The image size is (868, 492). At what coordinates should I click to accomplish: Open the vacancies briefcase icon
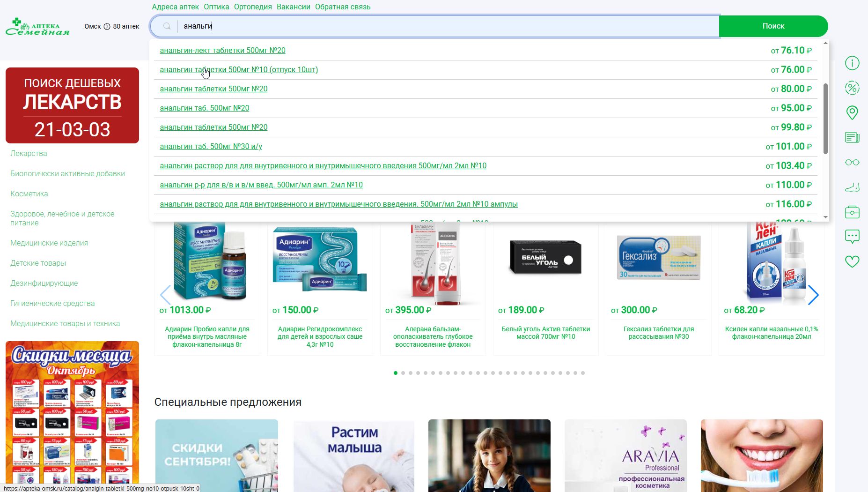[852, 212]
